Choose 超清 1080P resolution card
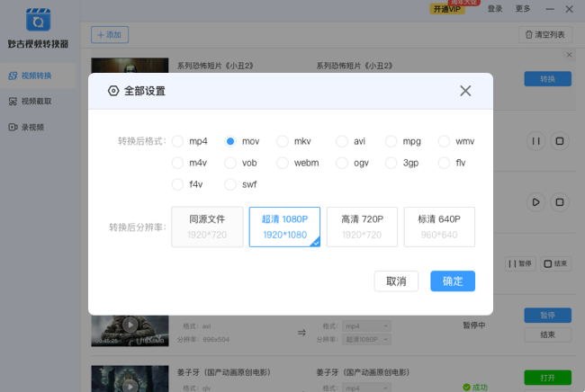This screenshot has width=585, height=392. [284, 227]
